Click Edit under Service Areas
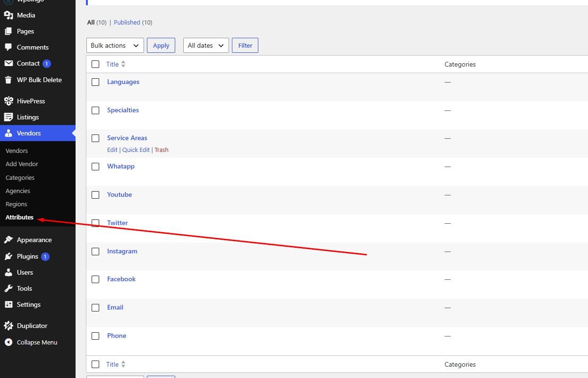 (112, 150)
